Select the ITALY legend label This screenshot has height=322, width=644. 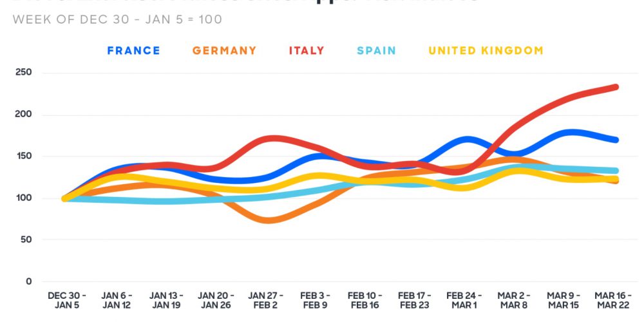point(307,50)
